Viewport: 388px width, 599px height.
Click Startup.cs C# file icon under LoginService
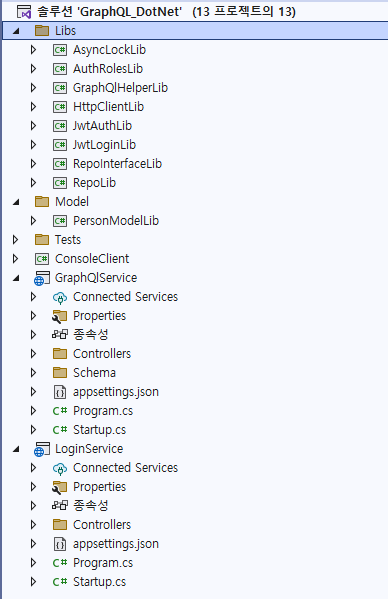tap(60, 582)
